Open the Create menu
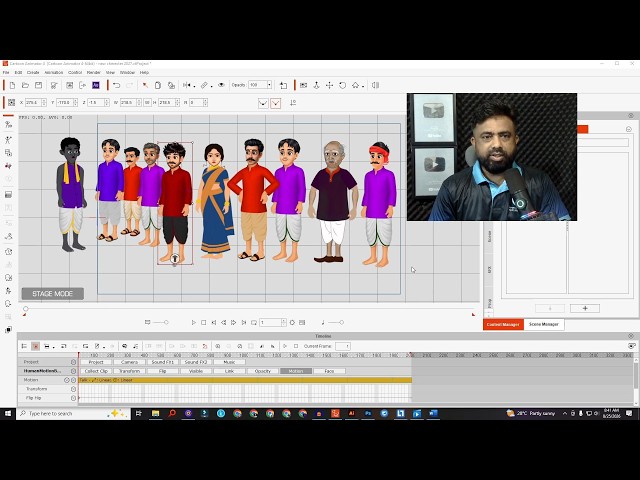This screenshot has width=640, height=480. (x=33, y=73)
